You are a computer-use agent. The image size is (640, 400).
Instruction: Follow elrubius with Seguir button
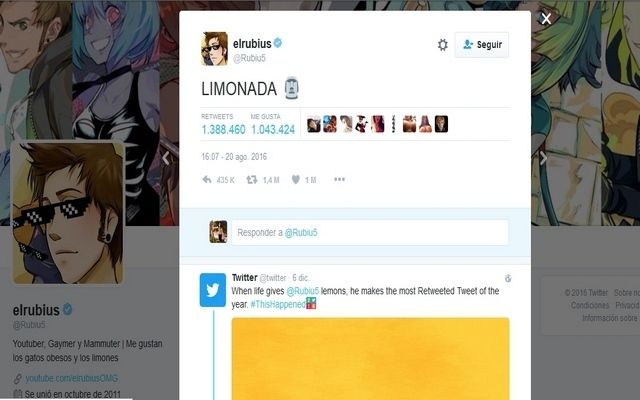coord(482,44)
